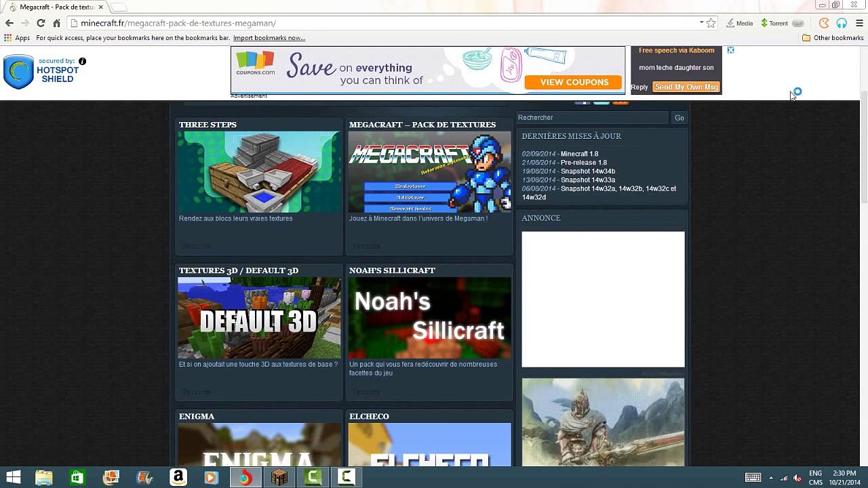Bookmark this page with the star icon
This screenshot has height=488, width=868.
pyautogui.click(x=711, y=23)
